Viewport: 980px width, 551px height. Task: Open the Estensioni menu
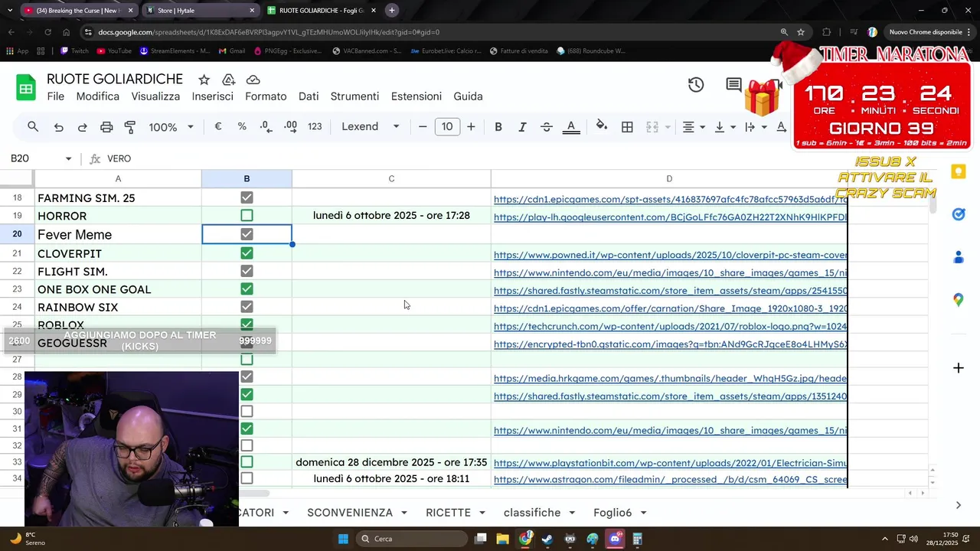point(416,96)
